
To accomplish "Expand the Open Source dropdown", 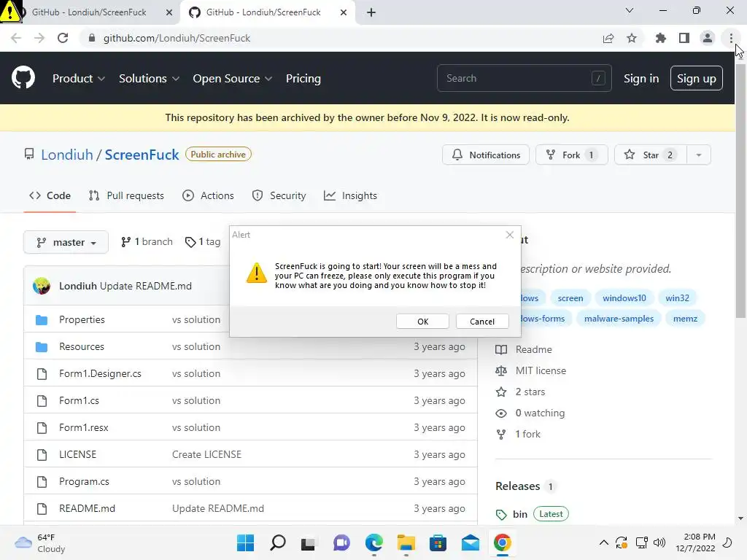I will pyautogui.click(x=233, y=79).
